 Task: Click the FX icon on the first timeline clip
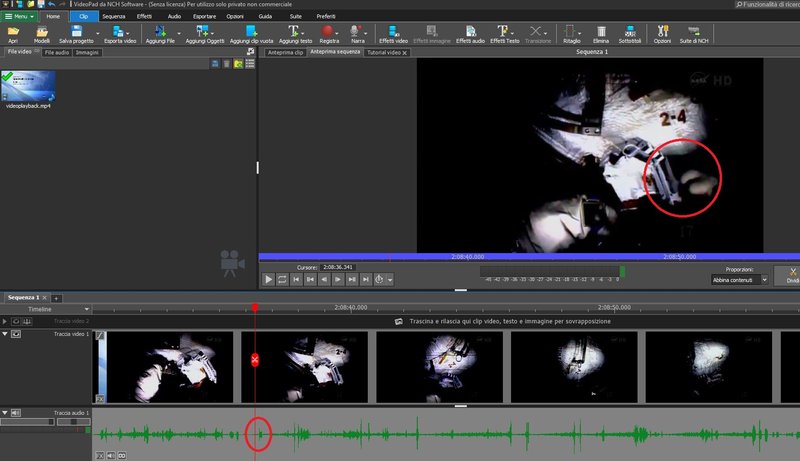[100, 399]
